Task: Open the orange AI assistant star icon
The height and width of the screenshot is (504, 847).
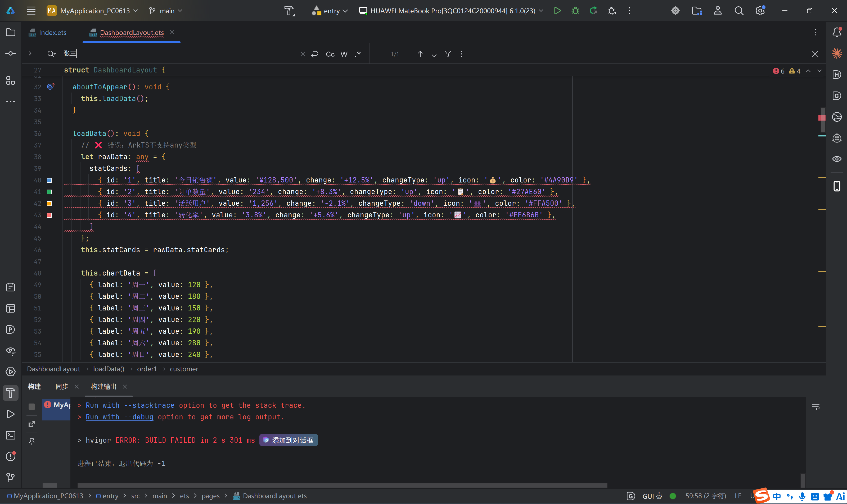Action: tap(837, 53)
